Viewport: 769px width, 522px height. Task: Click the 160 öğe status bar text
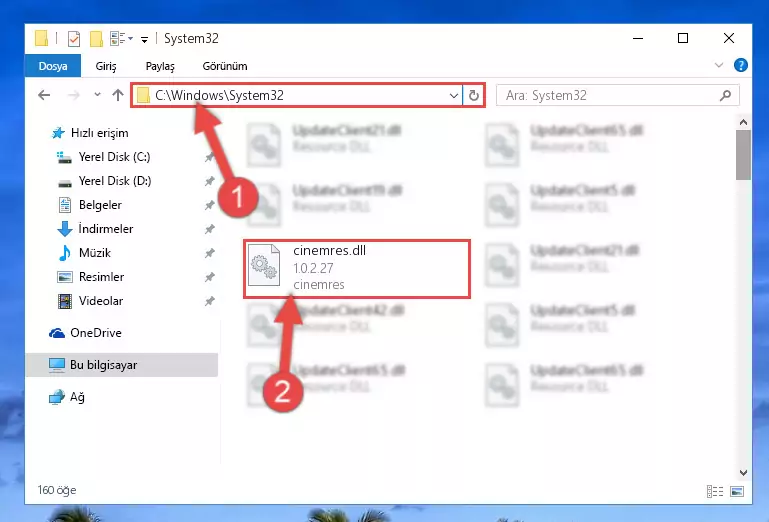57,490
